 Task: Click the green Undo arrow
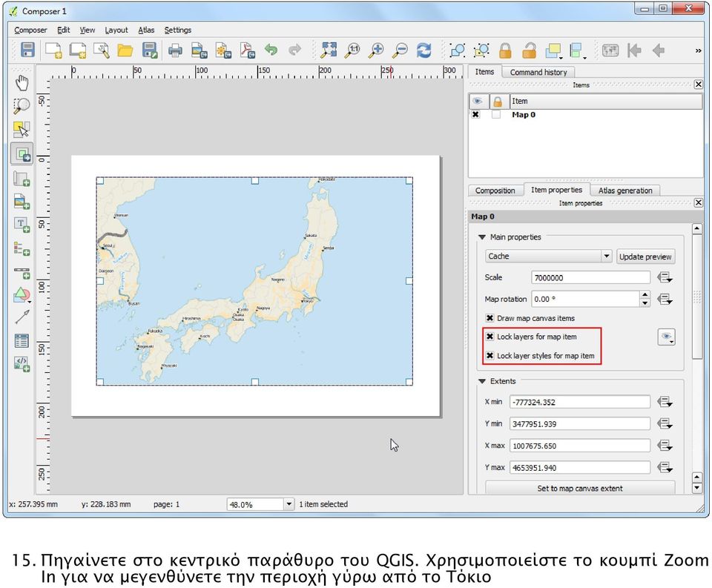coord(271,49)
